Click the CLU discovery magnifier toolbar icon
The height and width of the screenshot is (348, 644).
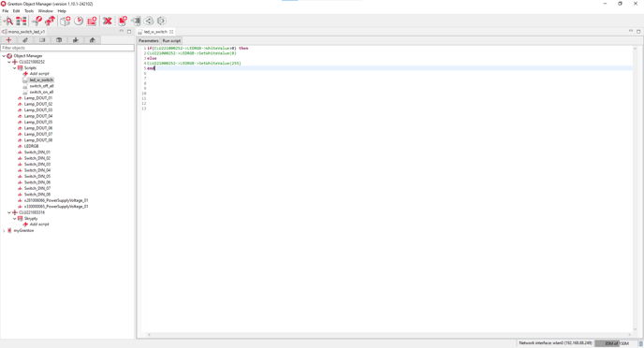8,21
